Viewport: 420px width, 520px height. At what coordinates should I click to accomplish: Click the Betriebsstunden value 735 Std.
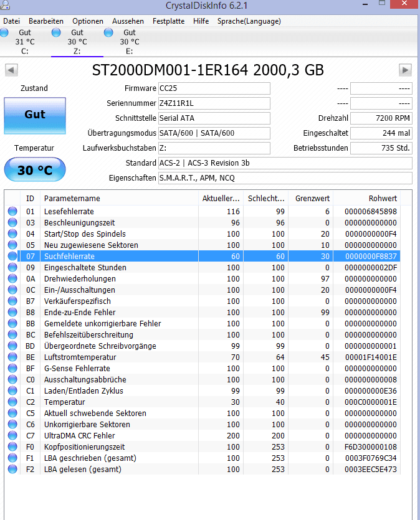click(381, 148)
